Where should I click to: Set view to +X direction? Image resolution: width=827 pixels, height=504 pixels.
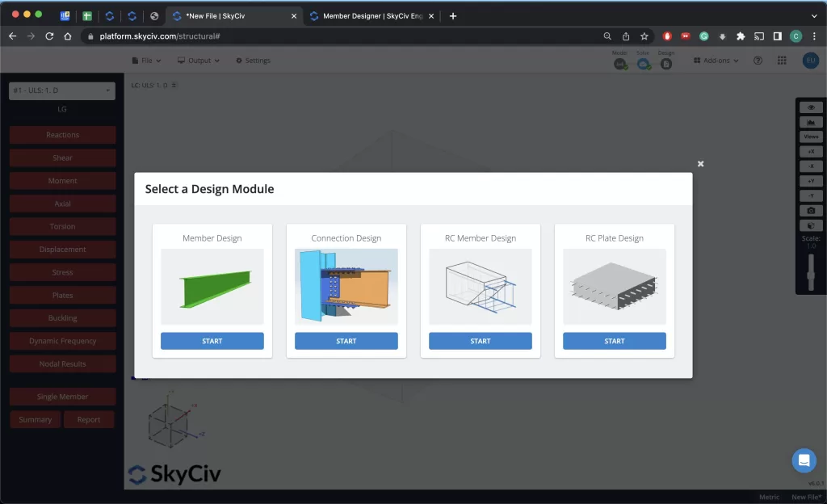click(811, 151)
